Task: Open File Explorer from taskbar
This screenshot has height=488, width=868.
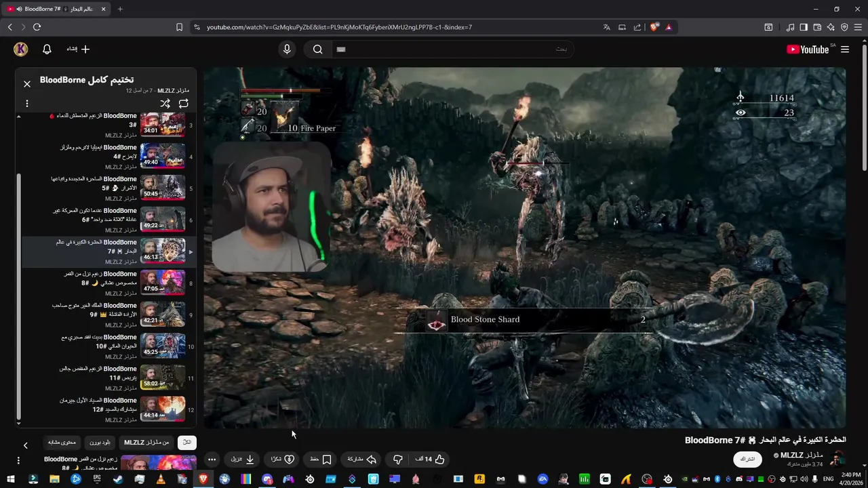Action: (54, 479)
